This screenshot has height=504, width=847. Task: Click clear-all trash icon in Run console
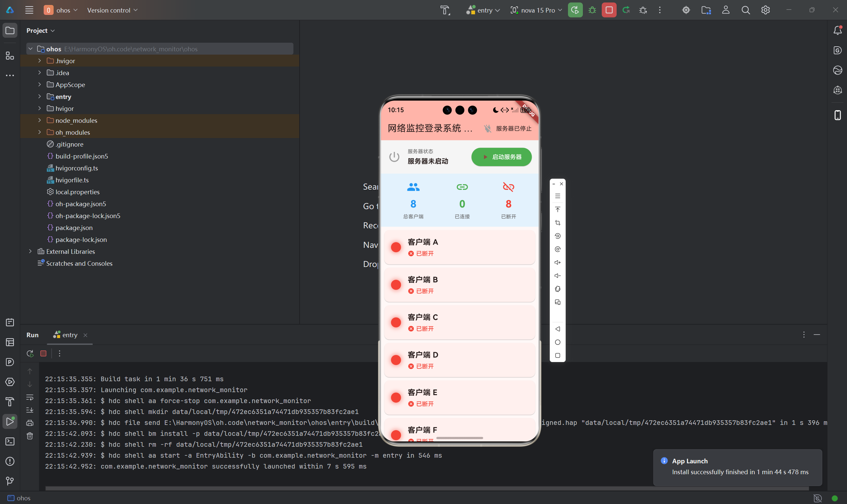click(30, 436)
